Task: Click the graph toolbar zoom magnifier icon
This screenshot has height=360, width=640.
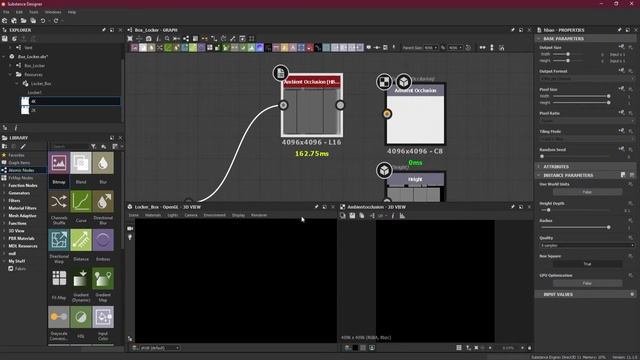Action: click(167, 38)
